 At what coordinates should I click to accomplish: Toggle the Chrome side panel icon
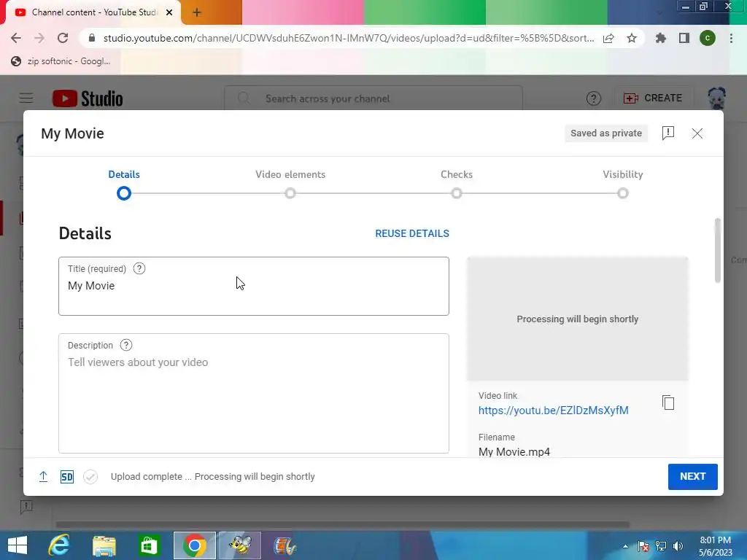[684, 38]
